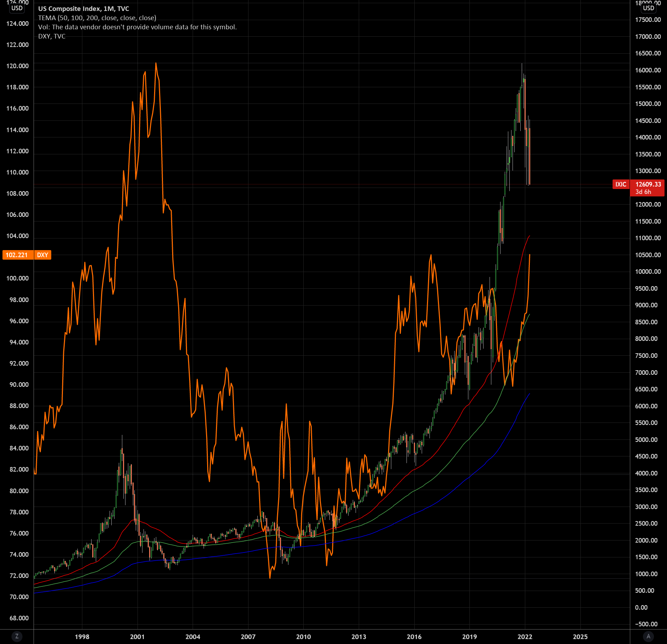Image resolution: width=667 pixels, height=644 pixels.
Task: Select the DXY, TVC legend entry
Action: 52,36
